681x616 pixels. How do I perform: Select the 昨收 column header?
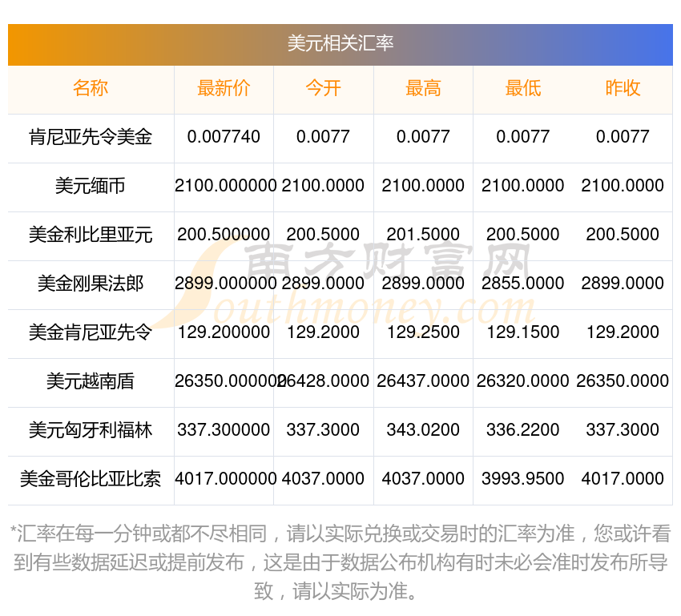click(x=623, y=88)
